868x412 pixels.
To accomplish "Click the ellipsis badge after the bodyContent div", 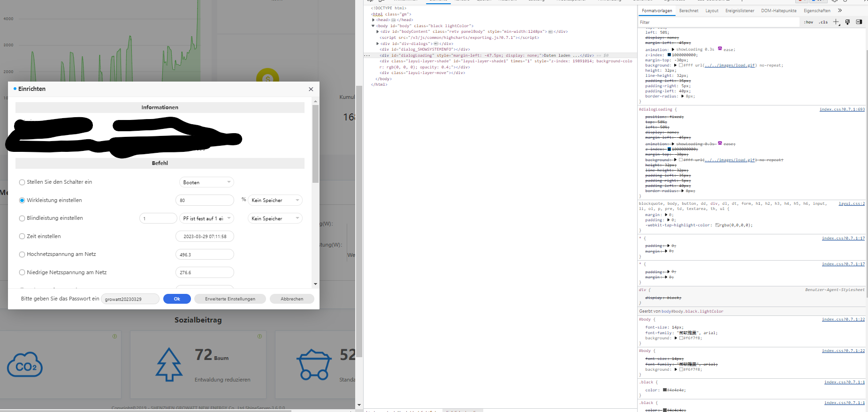I will (550, 32).
